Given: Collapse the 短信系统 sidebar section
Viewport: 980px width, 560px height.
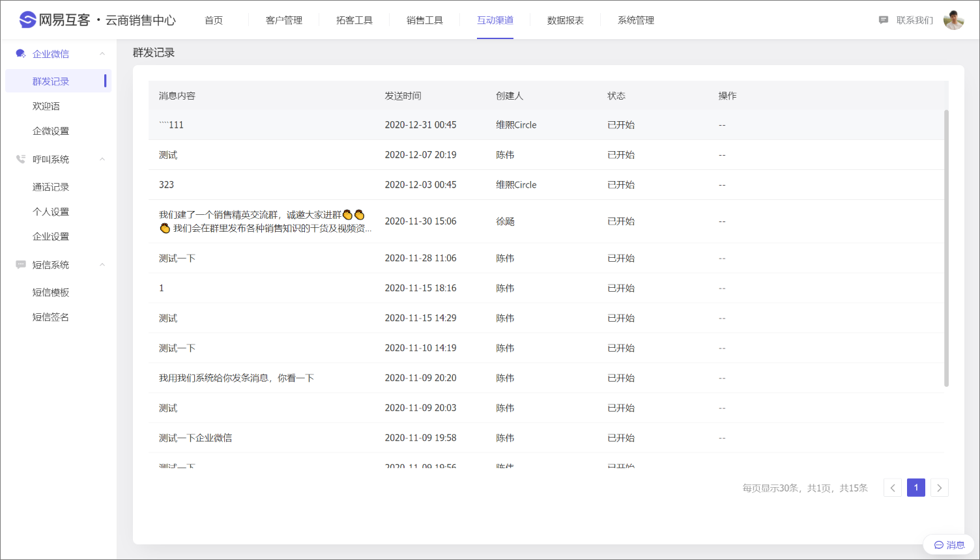Looking at the screenshot, I should pyautogui.click(x=102, y=265).
